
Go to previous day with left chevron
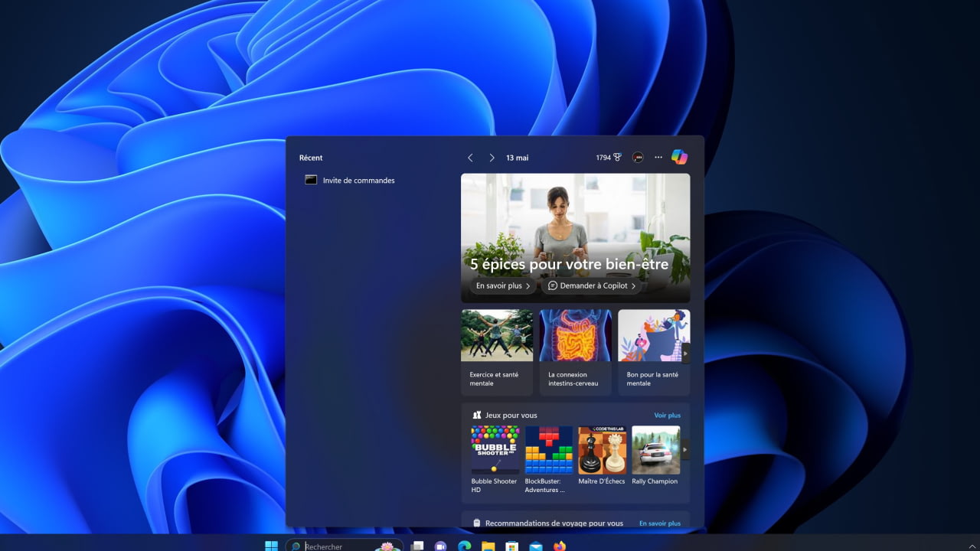(470, 158)
